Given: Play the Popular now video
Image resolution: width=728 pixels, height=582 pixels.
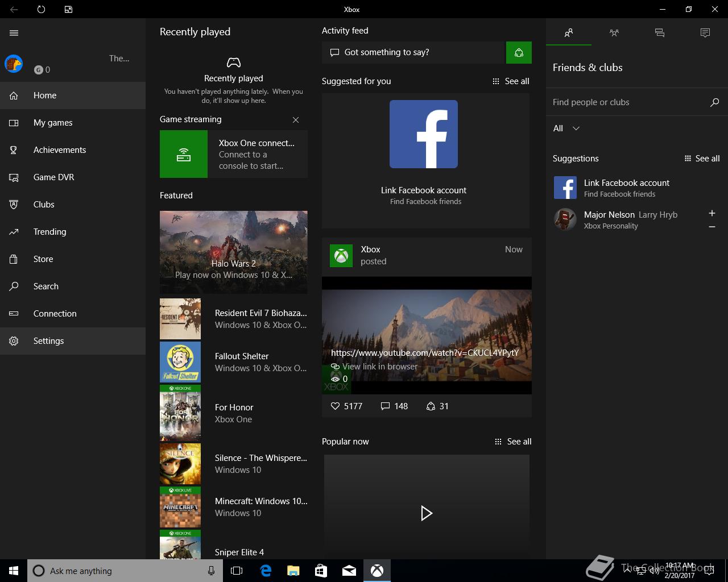Looking at the screenshot, I should click(427, 513).
